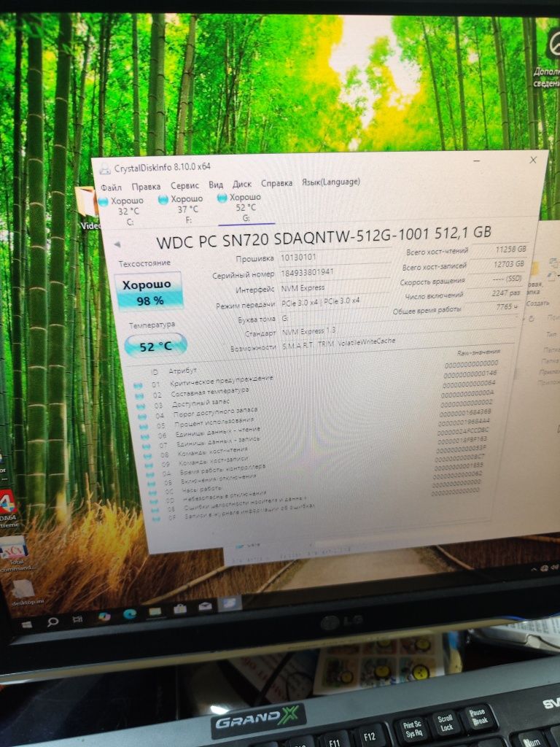560x747 pixels.
Task: Click the Атрибут column header
Action: click(x=182, y=371)
